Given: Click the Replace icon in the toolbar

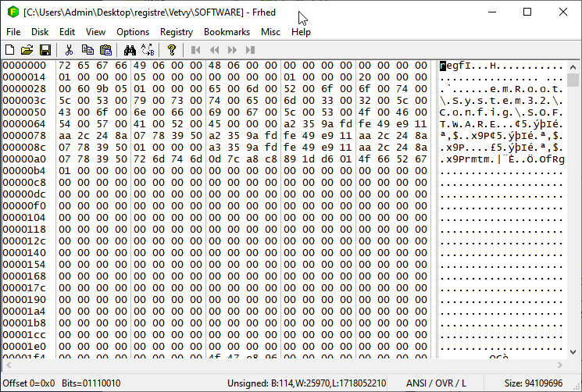Looking at the screenshot, I should coord(148,50).
